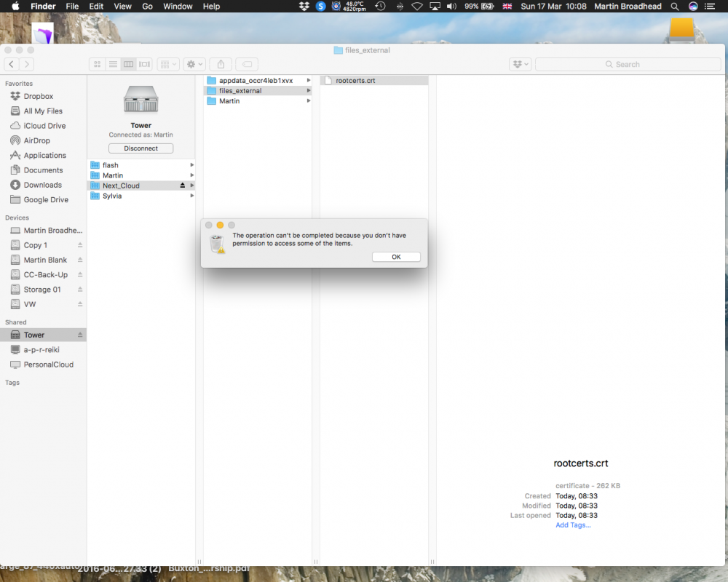Viewport: 728px width, 582px height.
Task: Open Notification Center icon
Action: 709,6
